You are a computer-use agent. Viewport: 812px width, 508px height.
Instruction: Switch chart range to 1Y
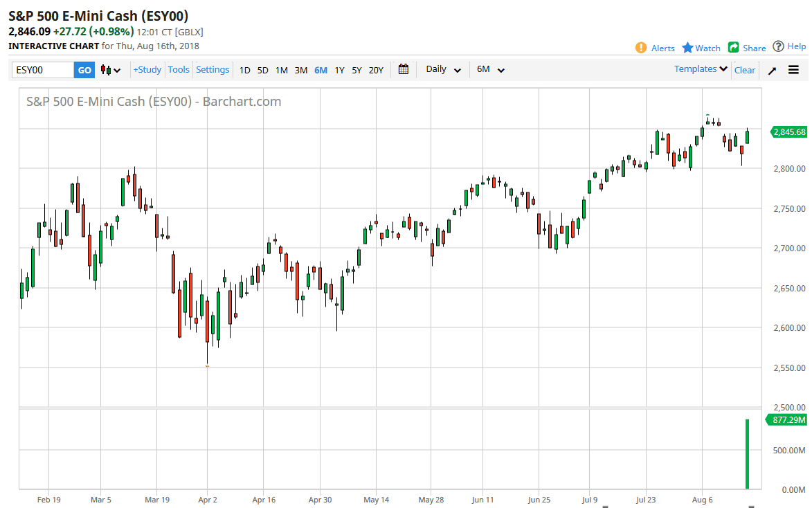(x=339, y=70)
